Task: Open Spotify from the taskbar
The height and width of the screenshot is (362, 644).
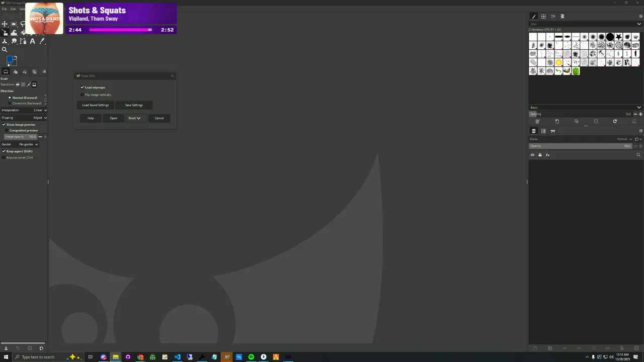Action: point(251,357)
